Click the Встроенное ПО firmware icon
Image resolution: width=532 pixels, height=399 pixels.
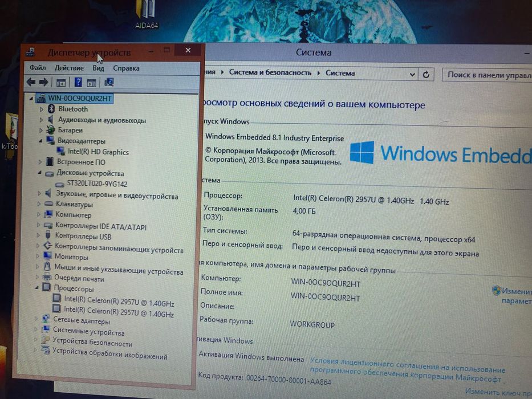50,161
